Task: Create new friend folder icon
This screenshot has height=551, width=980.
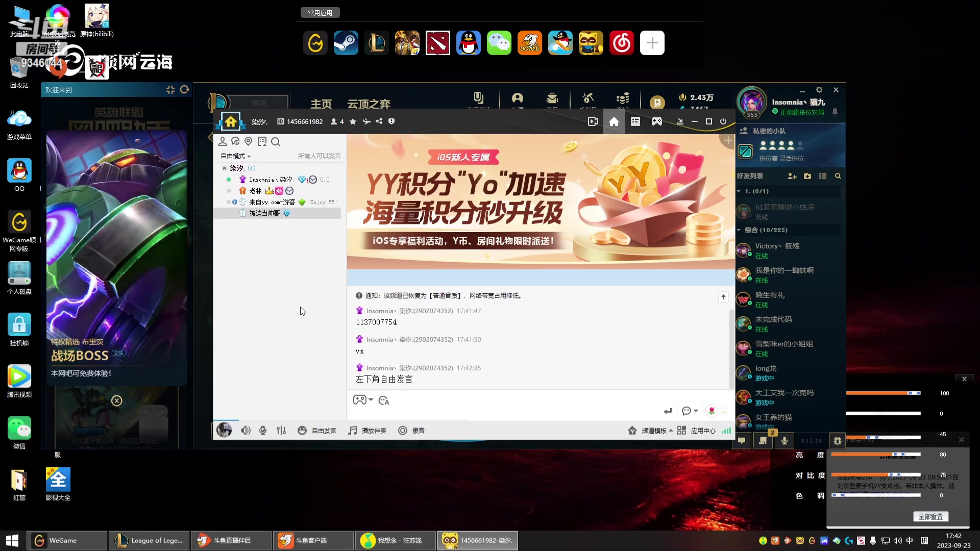Action: coord(807,176)
